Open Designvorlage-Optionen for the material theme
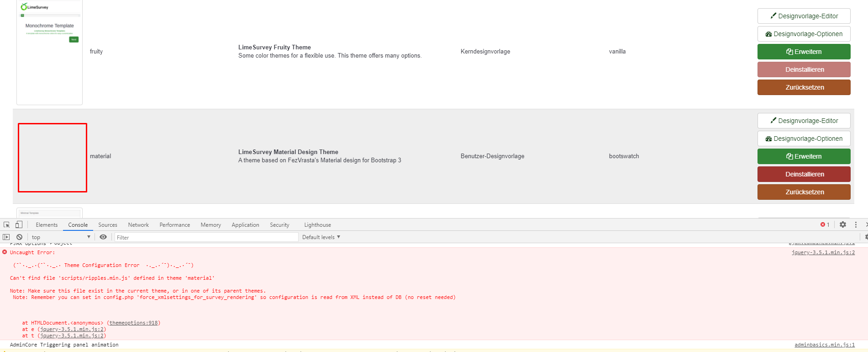Image resolution: width=868 pixels, height=352 pixels. click(x=804, y=139)
